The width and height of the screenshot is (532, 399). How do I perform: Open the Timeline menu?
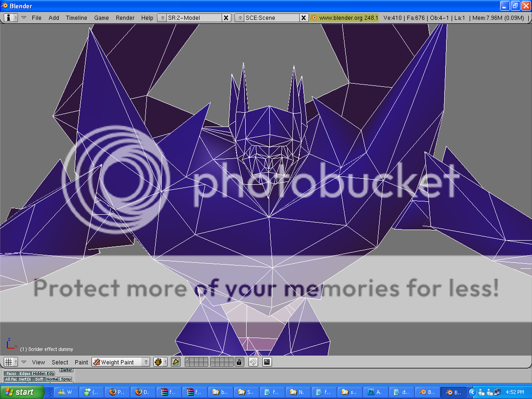click(76, 18)
